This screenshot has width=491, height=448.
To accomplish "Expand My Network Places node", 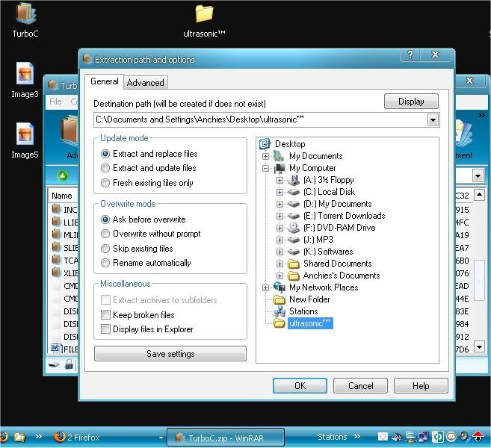I will pyautogui.click(x=265, y=287).
